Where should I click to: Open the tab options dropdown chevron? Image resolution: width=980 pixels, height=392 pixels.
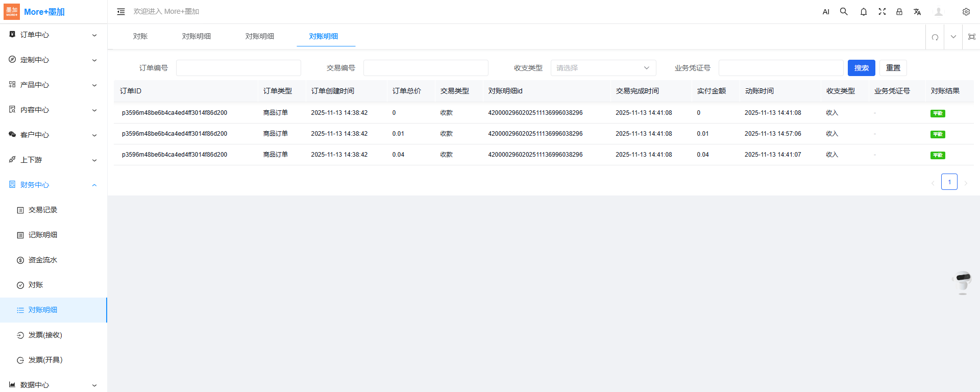tap(953, 37)
